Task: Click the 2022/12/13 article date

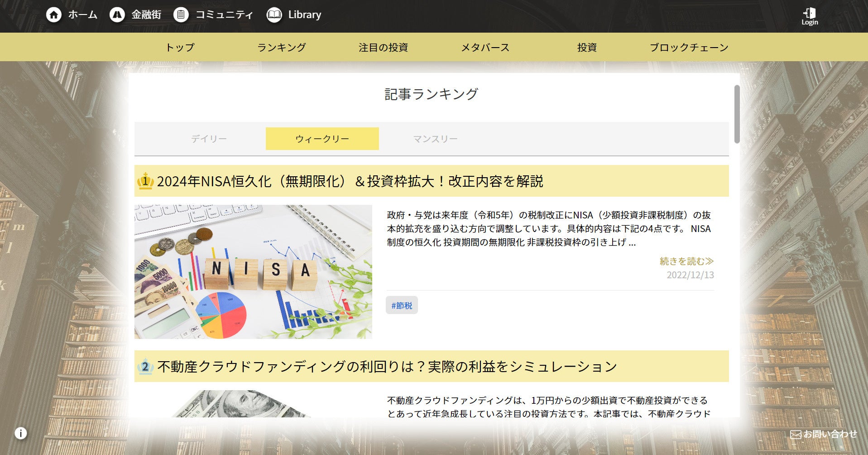Action: pos(690,275)
